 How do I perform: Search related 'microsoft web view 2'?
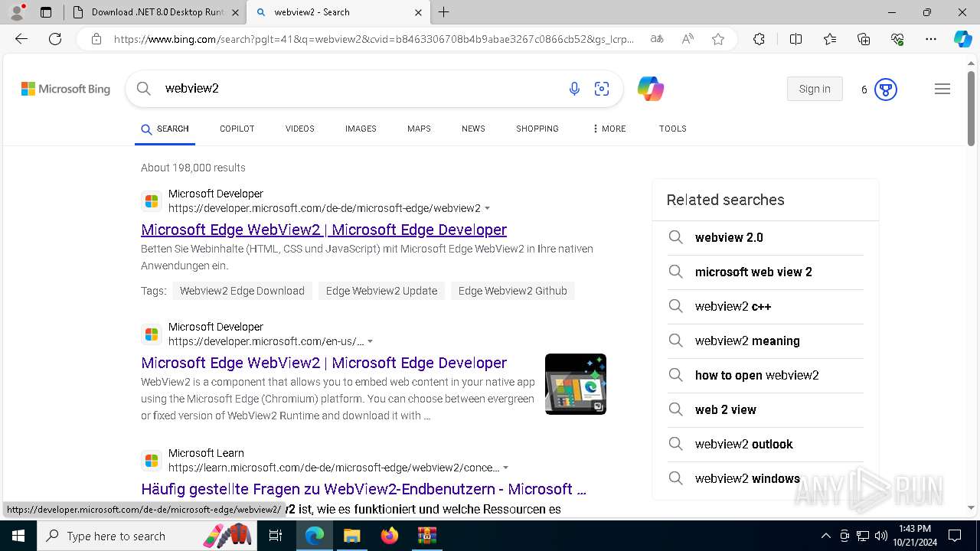coord(766,272)
